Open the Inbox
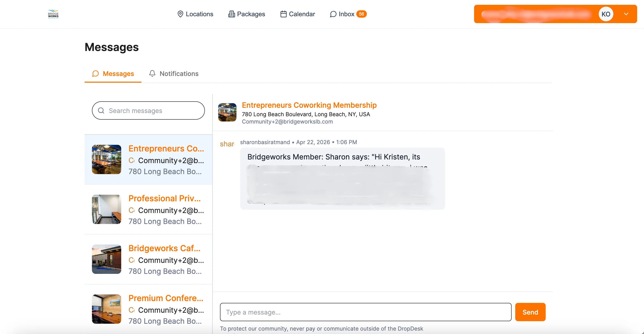This screenshot has width=644, height=334. click(x=348, y=14)
